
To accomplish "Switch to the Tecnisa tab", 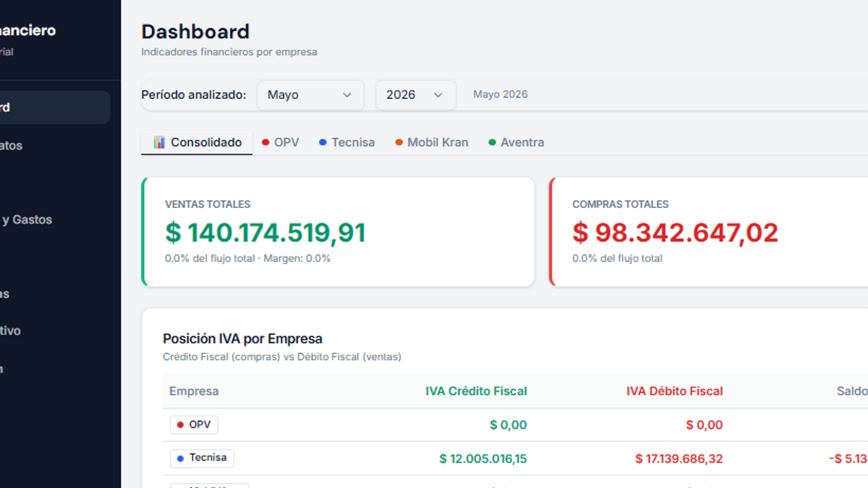I will pyautogui.click(x=347, y=142).
